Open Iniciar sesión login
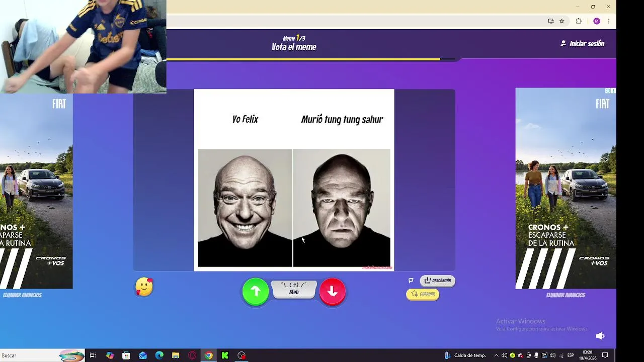Image resolution: width=644 pixels, height=362 pixels. [582, 44]
